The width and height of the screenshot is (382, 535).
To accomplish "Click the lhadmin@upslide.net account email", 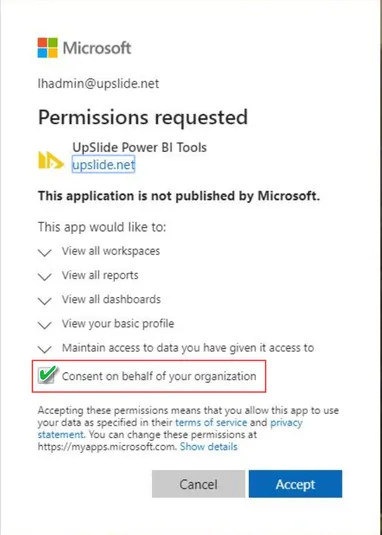I will 98,84.
